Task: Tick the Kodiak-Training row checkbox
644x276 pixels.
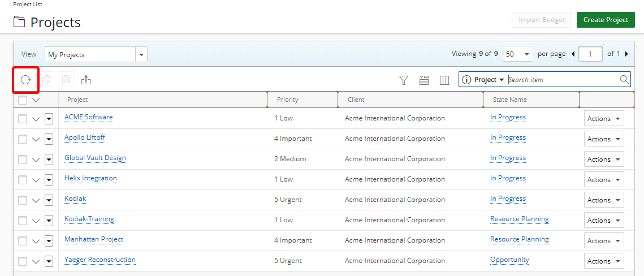Action: pyautogui.click(x=23, y=221)
